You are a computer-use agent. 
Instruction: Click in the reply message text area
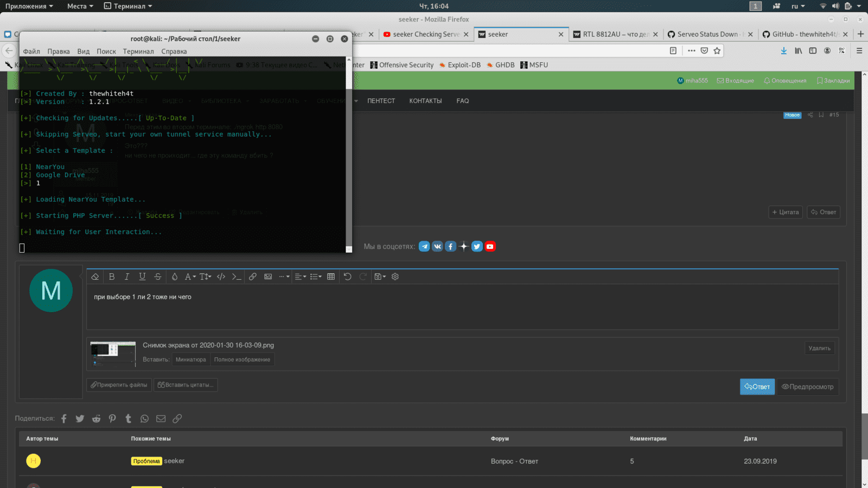pyautogui.click(x=462, y=307)
